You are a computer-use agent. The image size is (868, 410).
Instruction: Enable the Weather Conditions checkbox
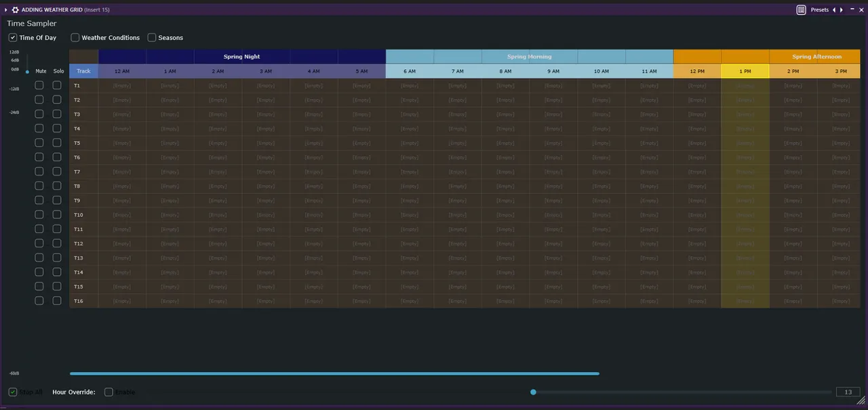click(75, 37)
